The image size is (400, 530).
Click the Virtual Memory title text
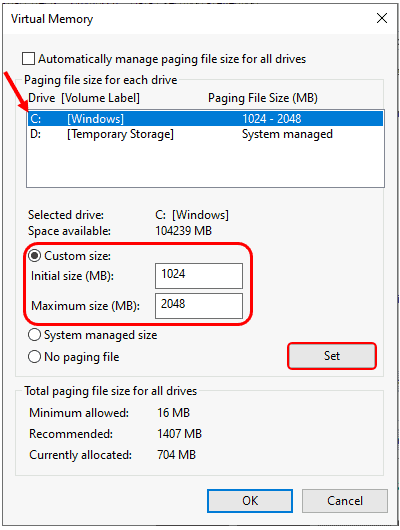click(x=52, y=19)
